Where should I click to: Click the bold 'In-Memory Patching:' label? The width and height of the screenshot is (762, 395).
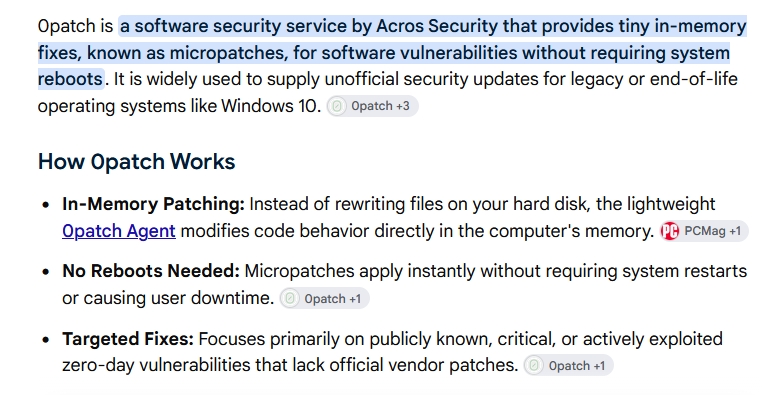click(x=154, y=204)
